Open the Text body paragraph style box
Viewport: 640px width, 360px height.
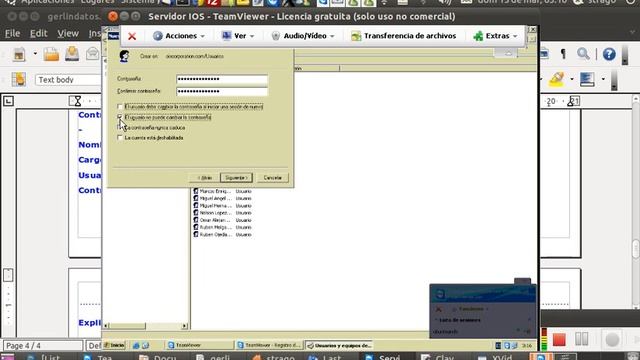68,80
